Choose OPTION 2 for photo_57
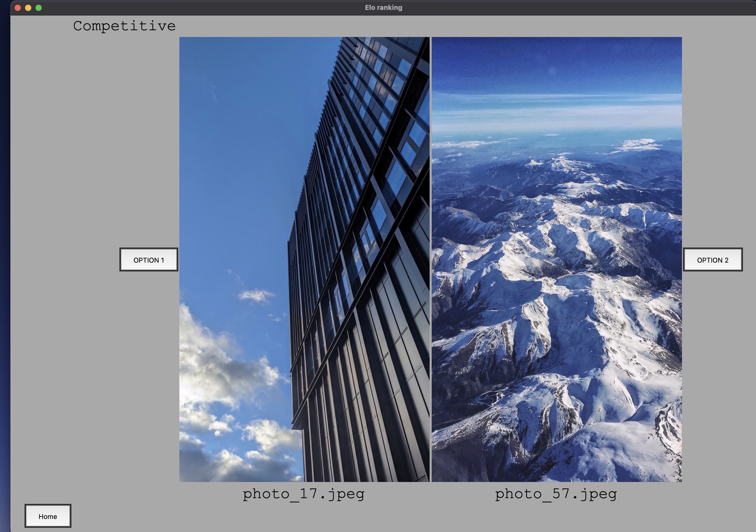The image size is (756, 532). coord(712,259)
